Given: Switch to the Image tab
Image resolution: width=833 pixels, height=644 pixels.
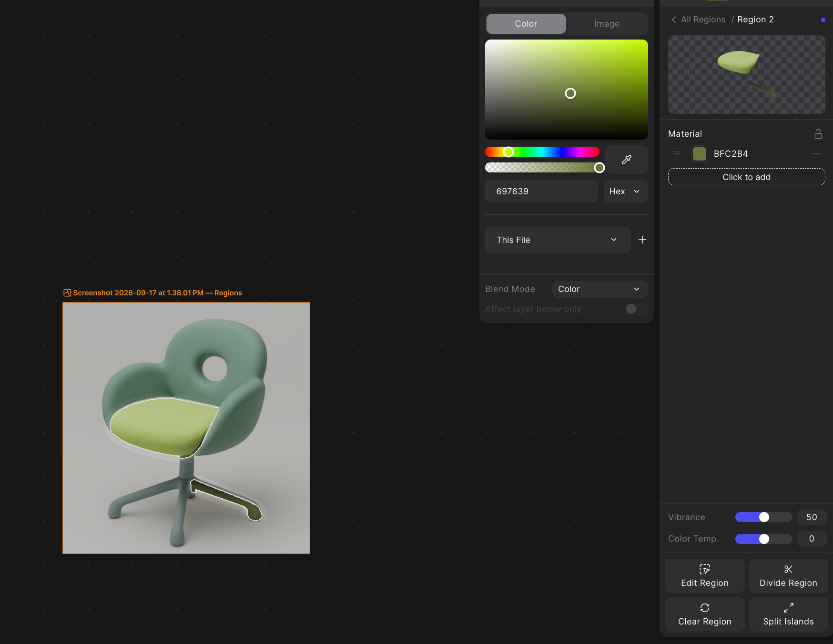Looking at the screenshot, I should point(607,24).
